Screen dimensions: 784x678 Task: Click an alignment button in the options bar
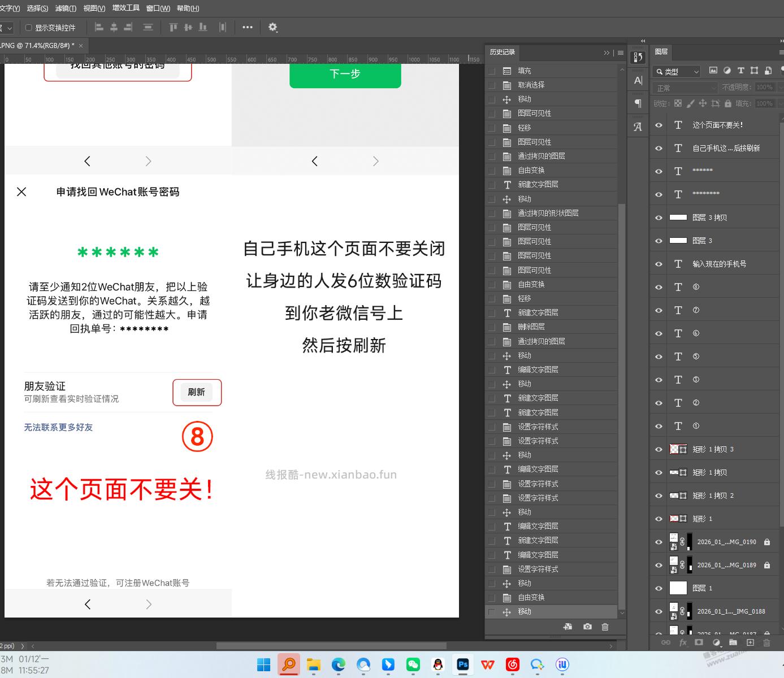pyautogui.click(x=98, y=27)
